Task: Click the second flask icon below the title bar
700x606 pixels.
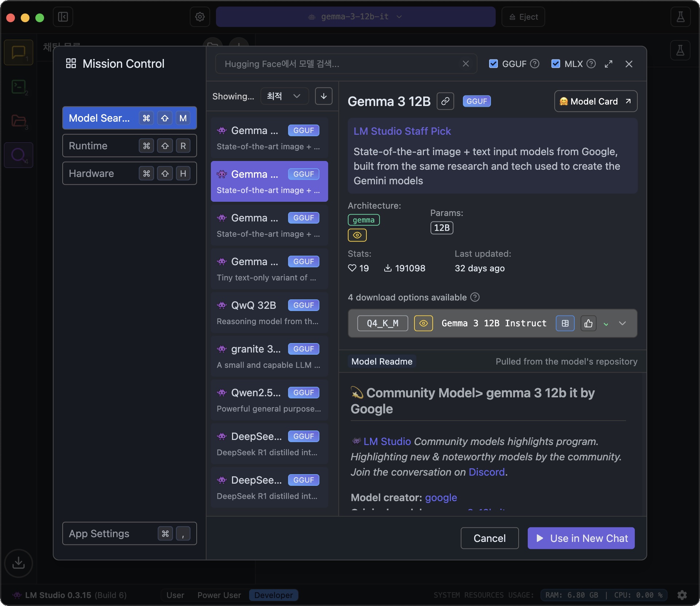Action: (x=680, y=50)
